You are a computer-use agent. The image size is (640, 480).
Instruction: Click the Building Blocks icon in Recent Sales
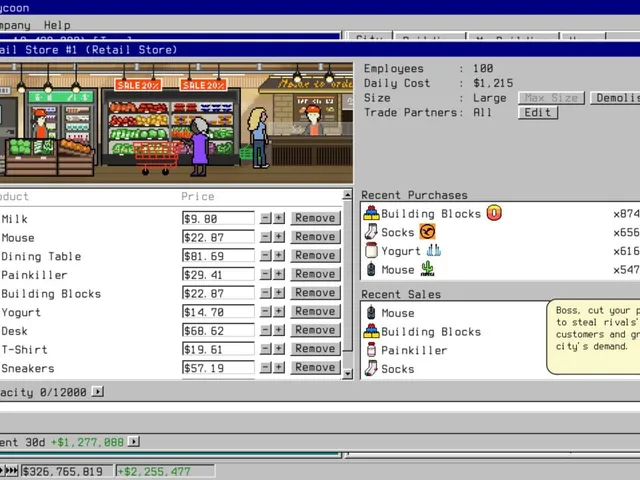point(371,331)
